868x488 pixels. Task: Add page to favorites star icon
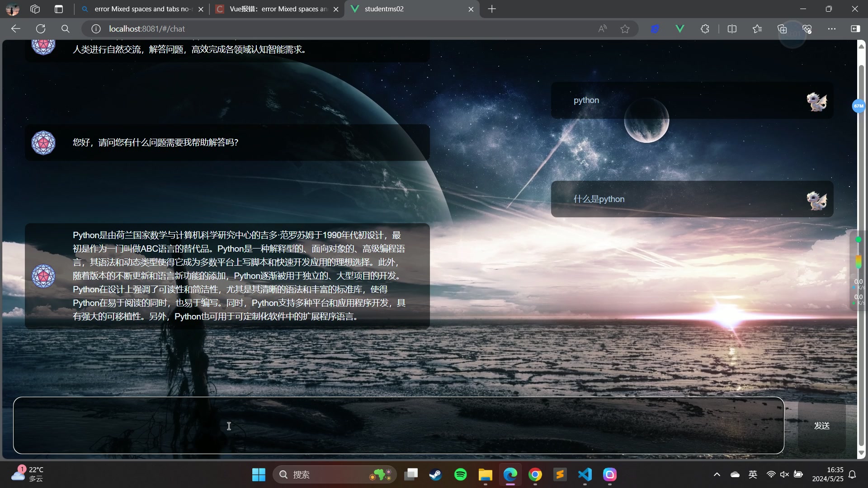[x=625, y=29]
